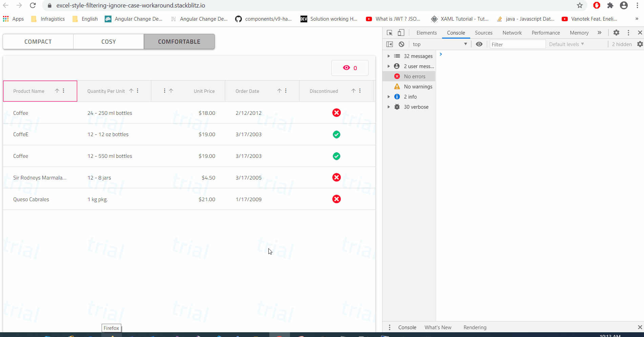This screenshot has height=337, width=644.
Task: Expand the 2 user messages group
Action: coord(389,66)
